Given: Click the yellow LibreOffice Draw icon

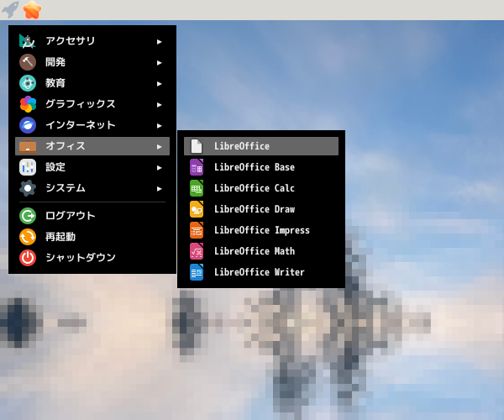Looking at the screenshot, I should click(197, 209).
